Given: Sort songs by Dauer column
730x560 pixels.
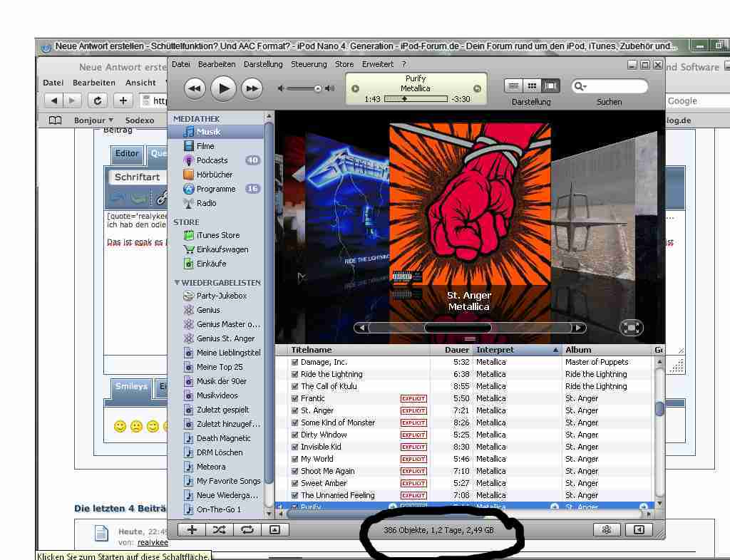Looking at the screenshot, I should (x=451, y=351).
